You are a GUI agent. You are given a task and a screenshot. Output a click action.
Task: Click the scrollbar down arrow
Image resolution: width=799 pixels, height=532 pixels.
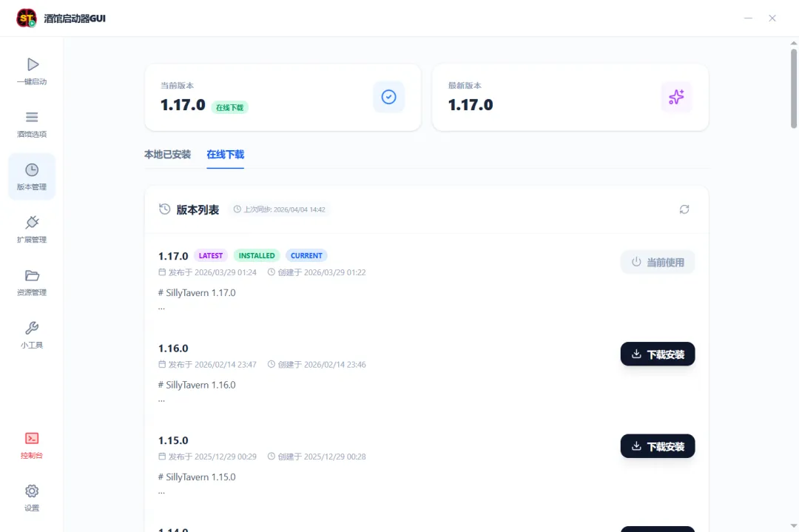pos(793,526)
